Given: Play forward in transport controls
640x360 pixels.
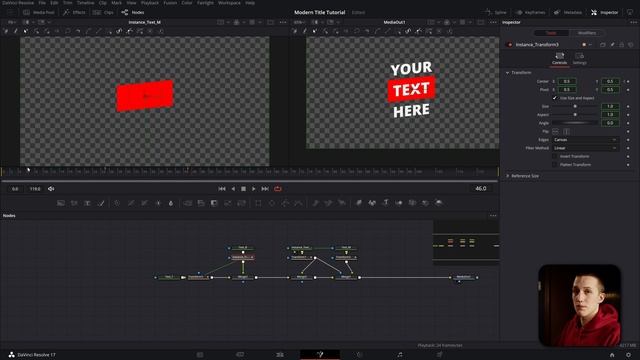Looking at the screenshot, I should pos(254,189).
